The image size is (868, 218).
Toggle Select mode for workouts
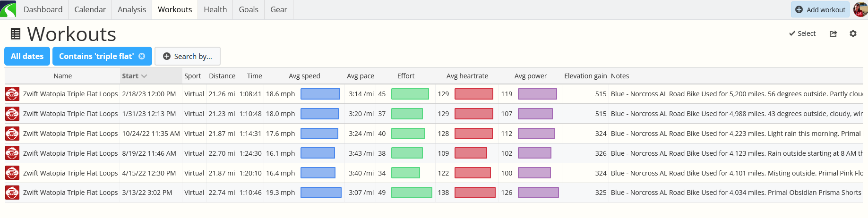click(x=802, y=34)
